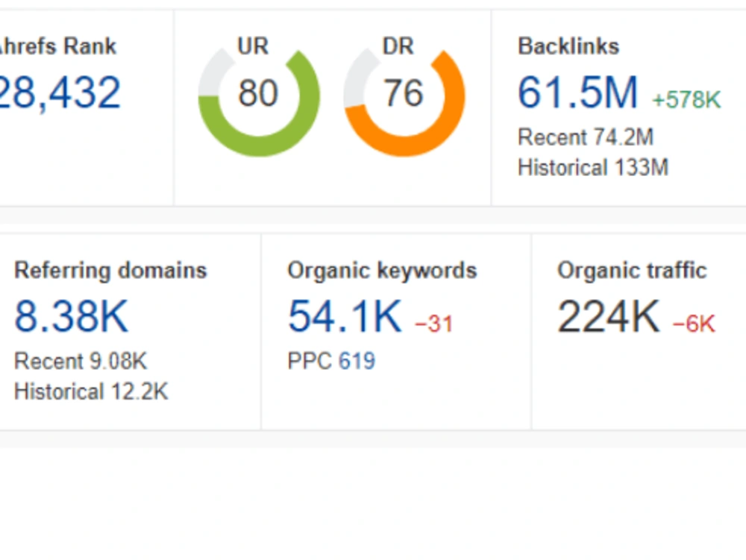This screenshot has height=560, width=746.
Task: Select Historical 133M under Backlinks
Action: 593,167
